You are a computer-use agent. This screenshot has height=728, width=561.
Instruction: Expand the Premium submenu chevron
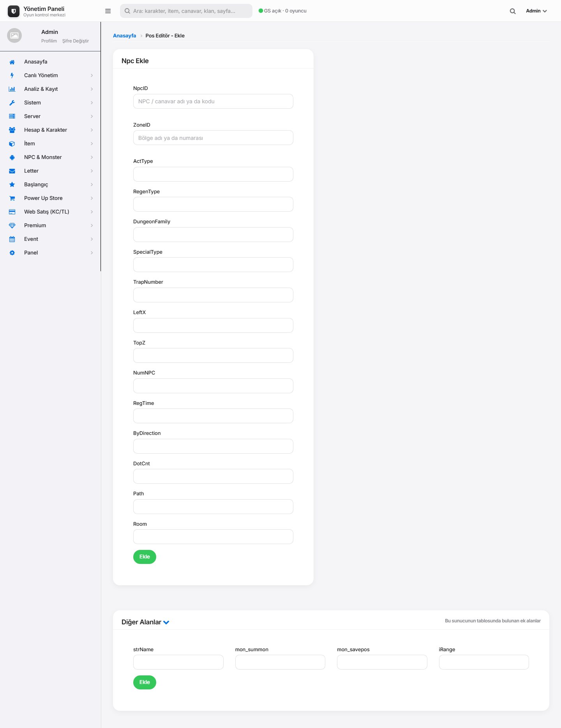[92, 226]
